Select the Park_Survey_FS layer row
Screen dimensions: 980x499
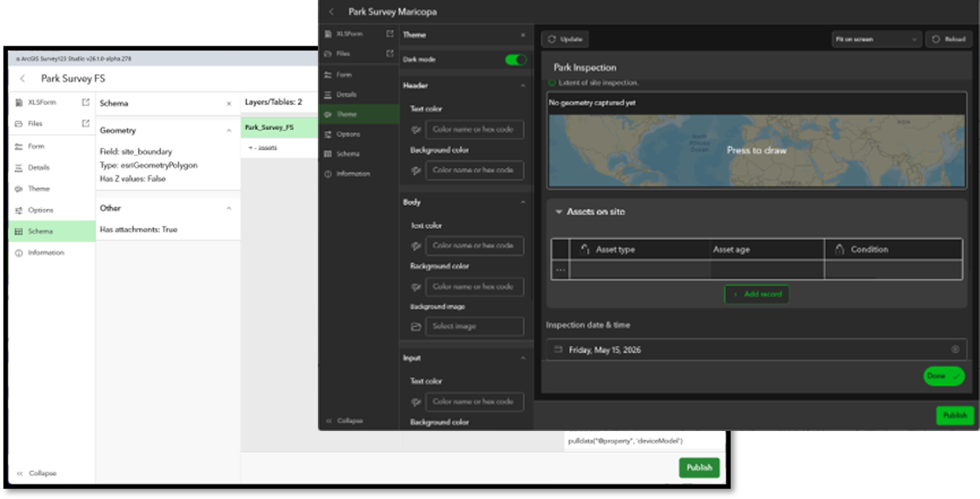coord(279,127)
